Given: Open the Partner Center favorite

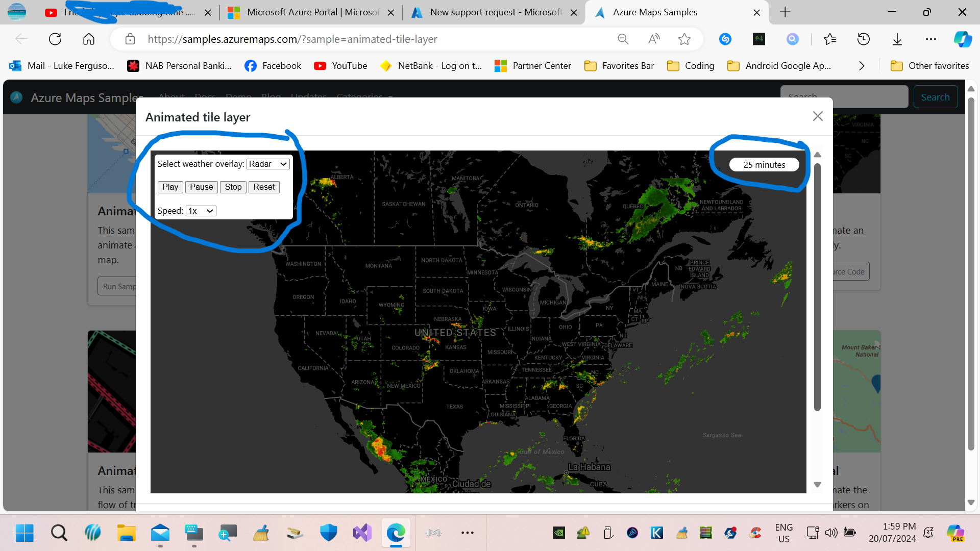Looking at the screenshot, I should tap(532, 65).
